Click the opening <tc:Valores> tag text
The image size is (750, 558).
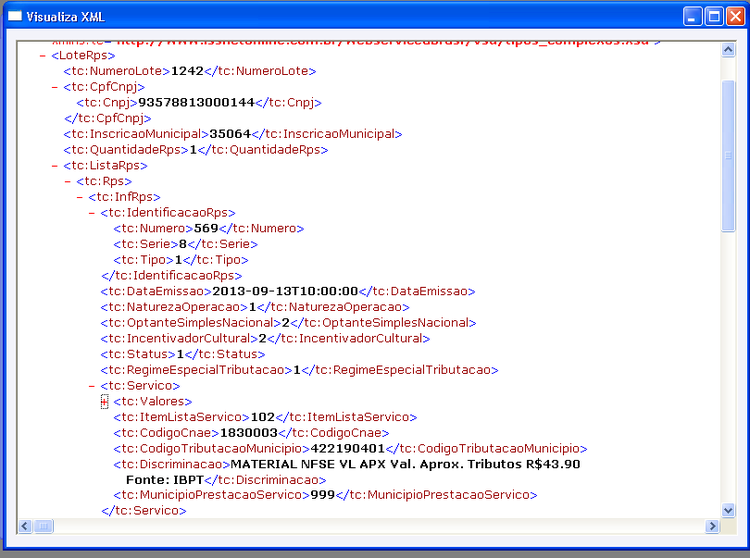[153, 402]
